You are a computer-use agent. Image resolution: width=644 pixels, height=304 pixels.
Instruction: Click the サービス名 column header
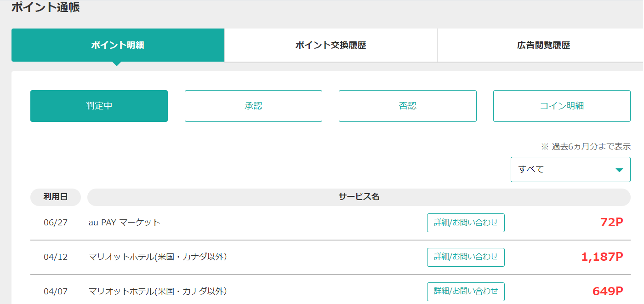(359, 197)
